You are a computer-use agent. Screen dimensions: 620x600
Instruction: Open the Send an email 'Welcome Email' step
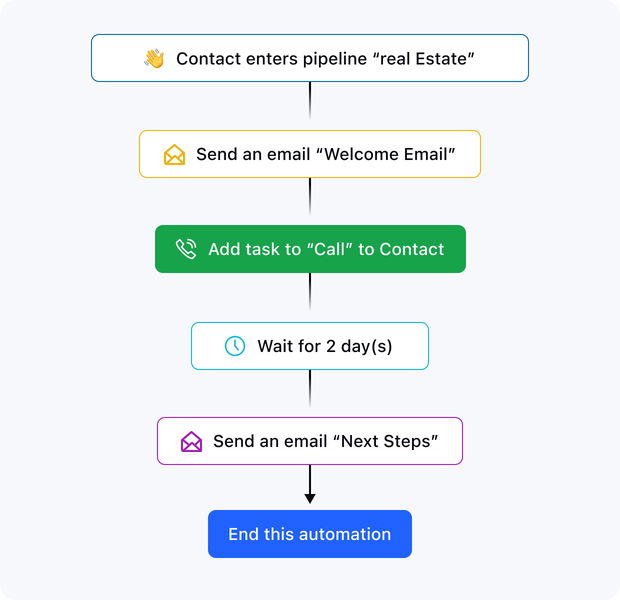(310, 154)
